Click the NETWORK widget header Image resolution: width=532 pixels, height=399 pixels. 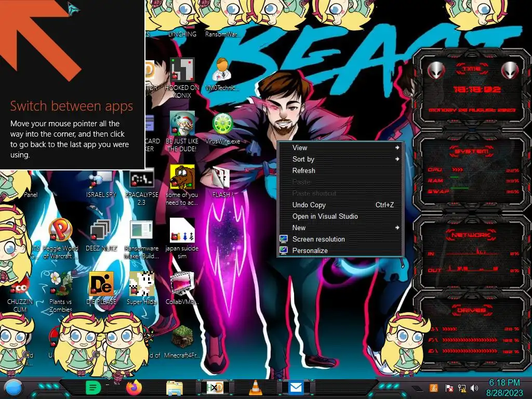[471, 235]
